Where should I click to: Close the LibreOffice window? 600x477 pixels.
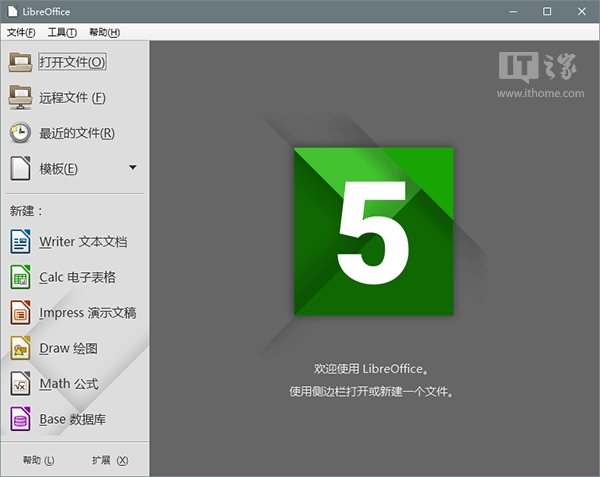tap(582, 11)
